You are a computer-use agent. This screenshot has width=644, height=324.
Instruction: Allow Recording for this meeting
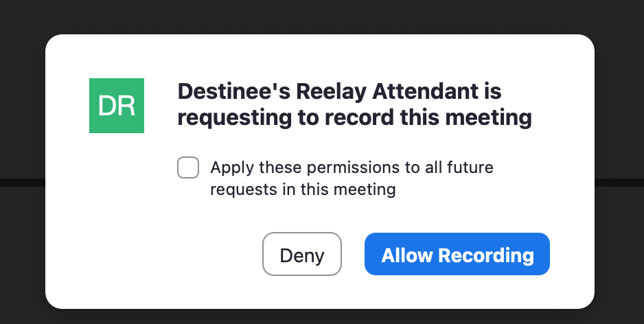coord(457,254)
